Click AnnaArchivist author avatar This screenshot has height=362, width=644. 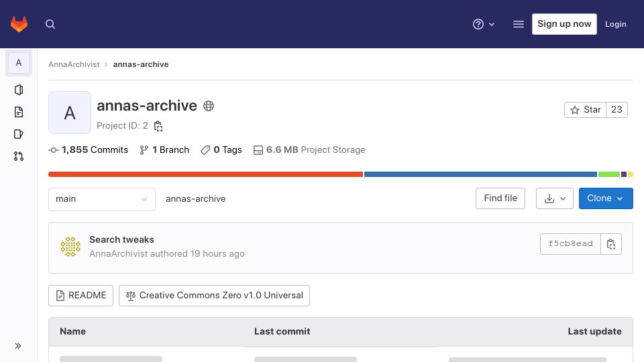click(70, 247)
